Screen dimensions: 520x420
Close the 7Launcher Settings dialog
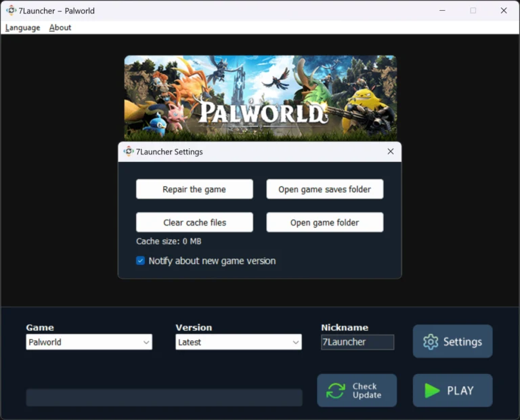[391, 152]
